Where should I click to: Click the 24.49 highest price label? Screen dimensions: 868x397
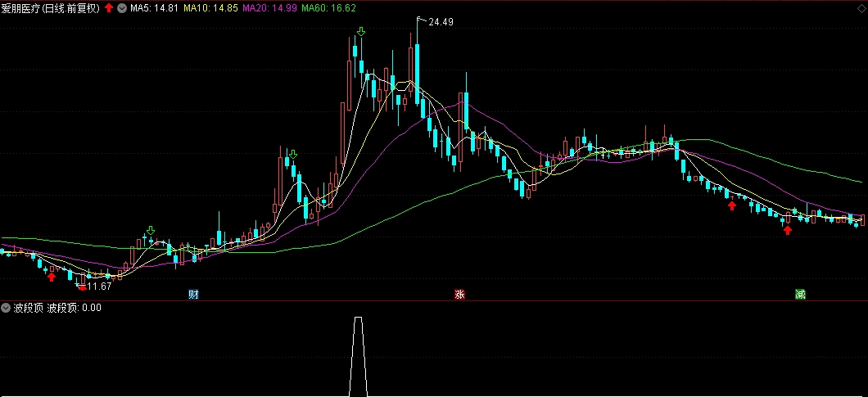tap(441, 22)
